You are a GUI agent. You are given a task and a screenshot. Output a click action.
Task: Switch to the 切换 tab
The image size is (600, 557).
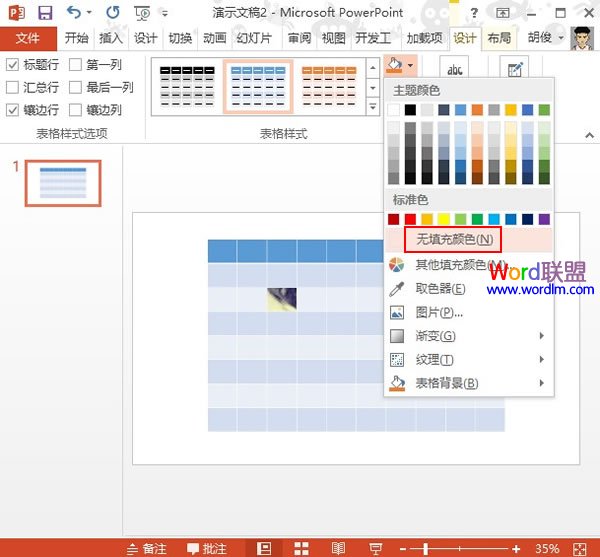[180, 38]
